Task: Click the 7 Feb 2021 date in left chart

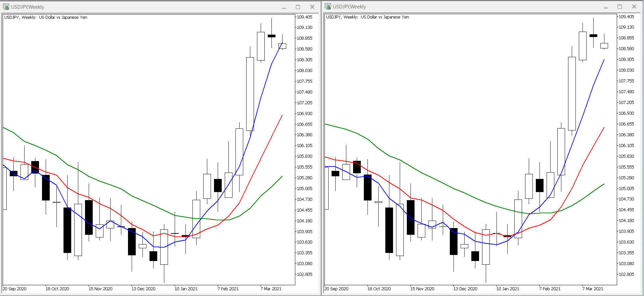Action: 228,289
